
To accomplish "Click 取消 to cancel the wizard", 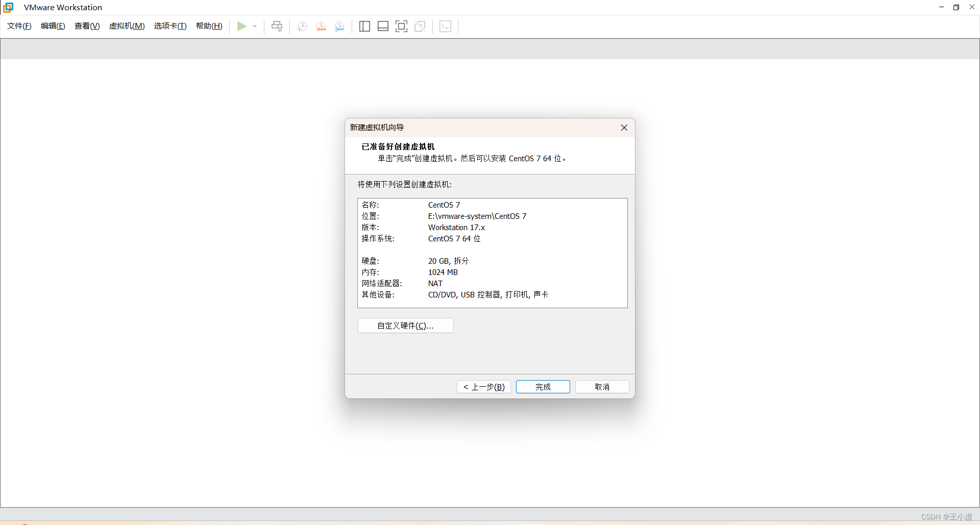I will coord(602,387).
